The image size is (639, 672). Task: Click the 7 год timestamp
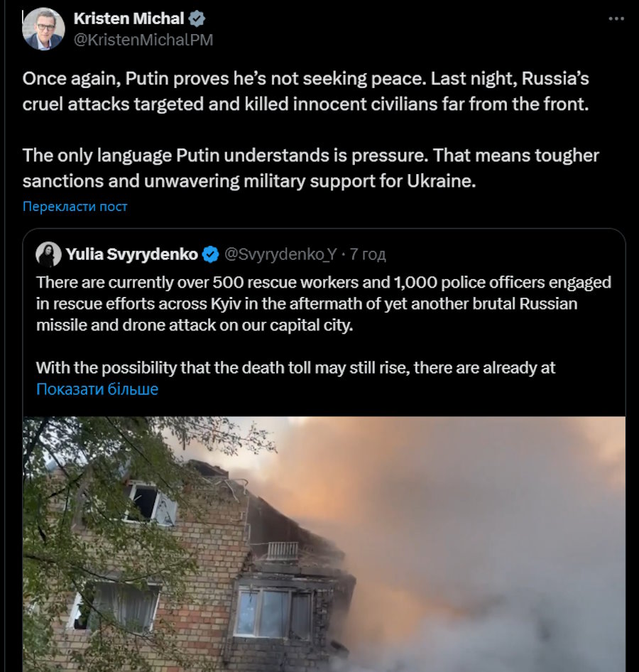point(368,254)
